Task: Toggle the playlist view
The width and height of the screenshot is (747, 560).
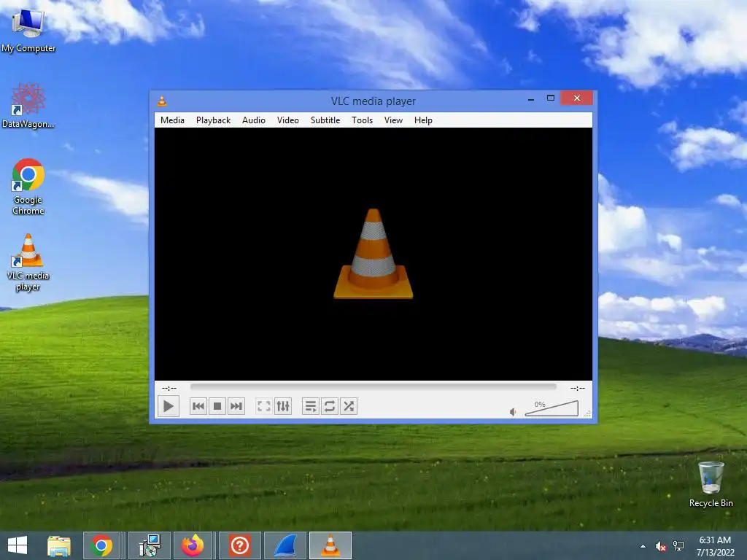Action: (310, 406)
